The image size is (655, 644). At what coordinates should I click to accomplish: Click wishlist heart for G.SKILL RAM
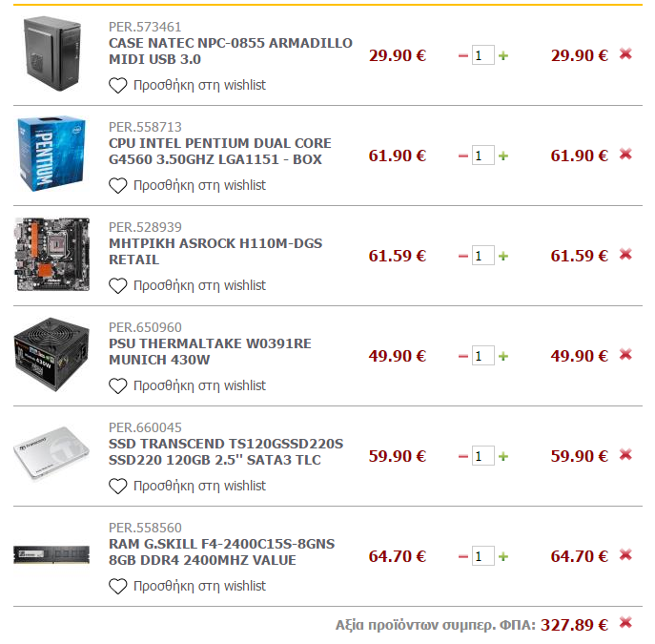click(118, 587)
